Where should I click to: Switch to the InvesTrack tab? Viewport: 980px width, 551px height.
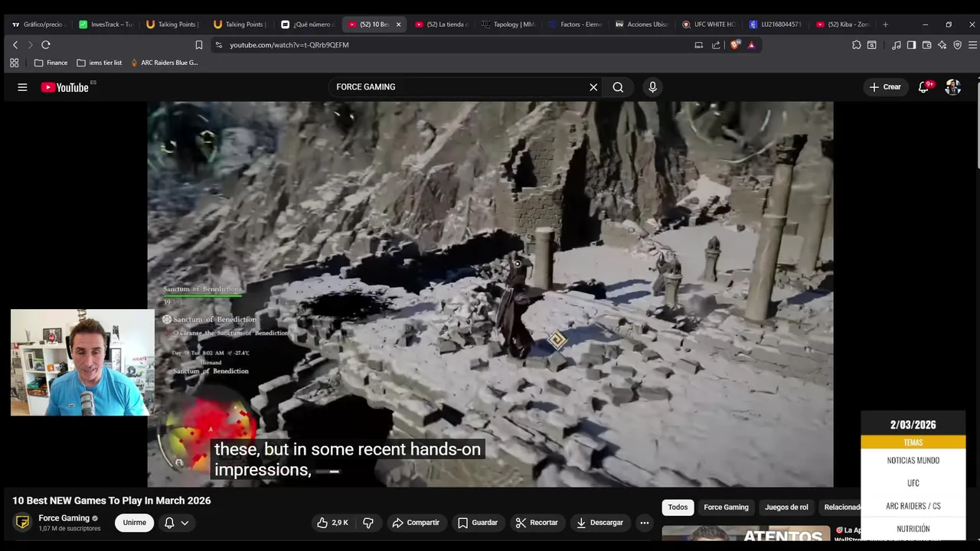(106, 24)
